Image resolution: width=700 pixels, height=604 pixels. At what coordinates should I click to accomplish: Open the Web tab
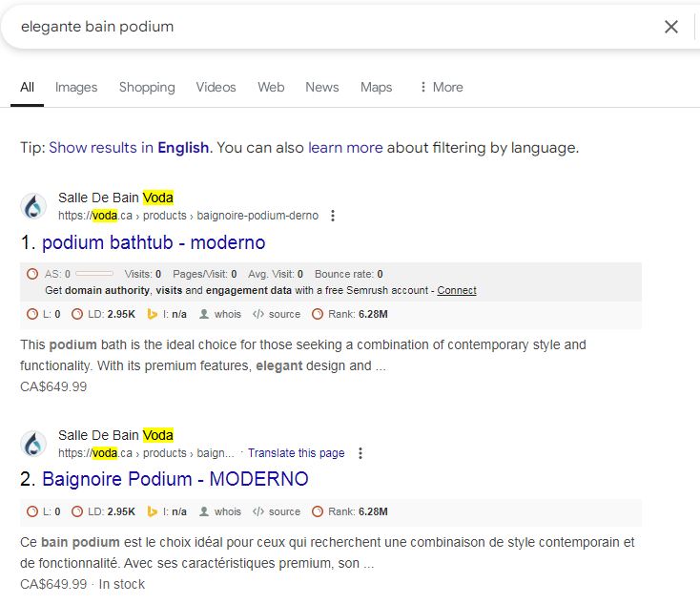(x=271, y=87)
